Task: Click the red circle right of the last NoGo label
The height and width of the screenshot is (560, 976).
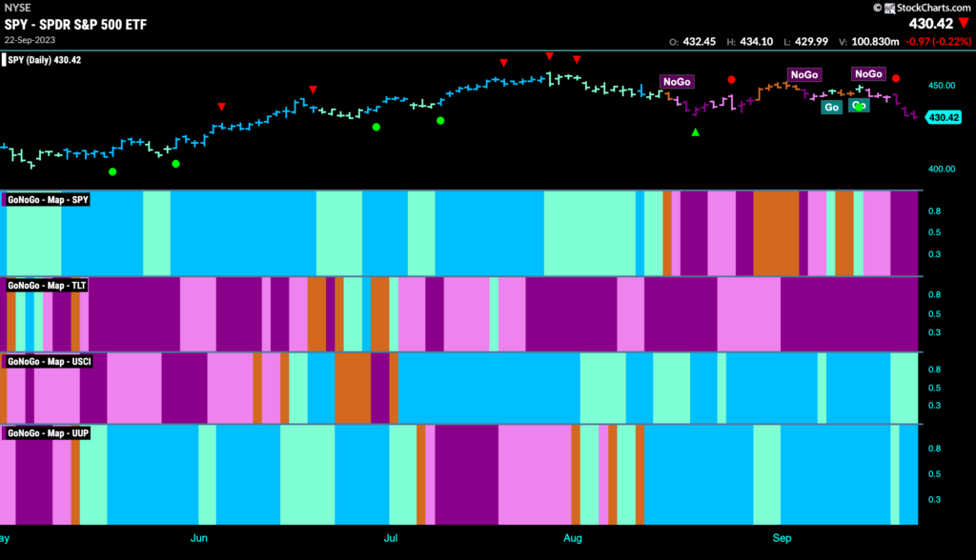Action: [x=896, y=78]
